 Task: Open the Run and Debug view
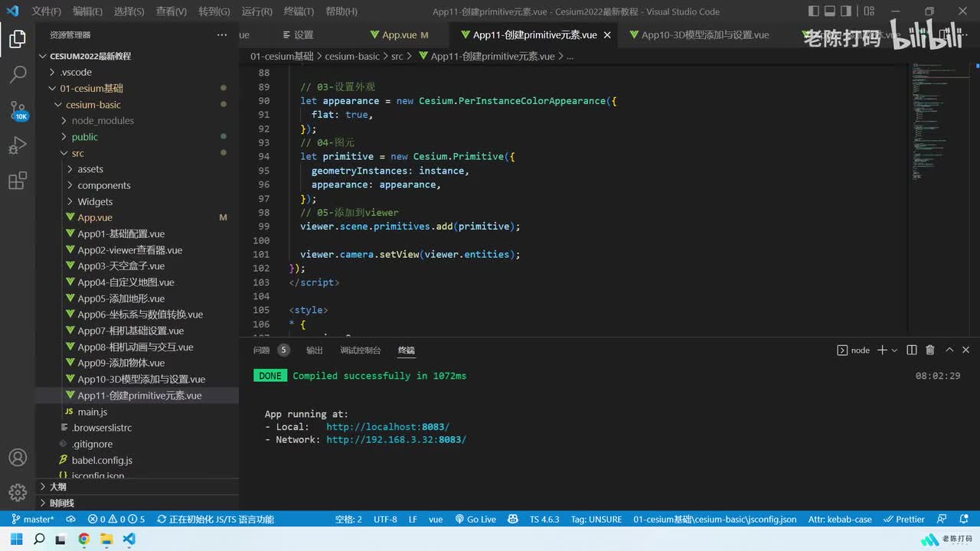(18, 145)
